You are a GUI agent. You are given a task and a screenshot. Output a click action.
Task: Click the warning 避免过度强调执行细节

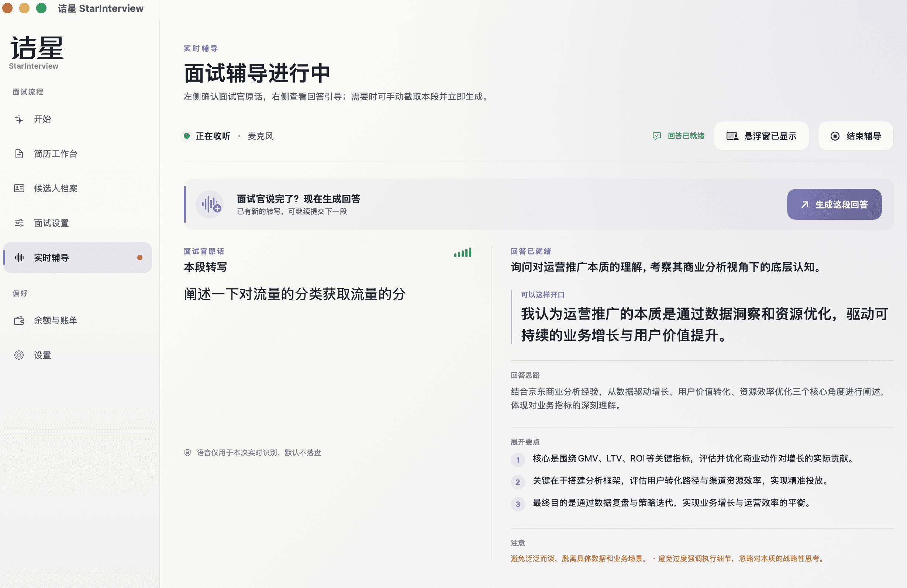coord(742,558)
